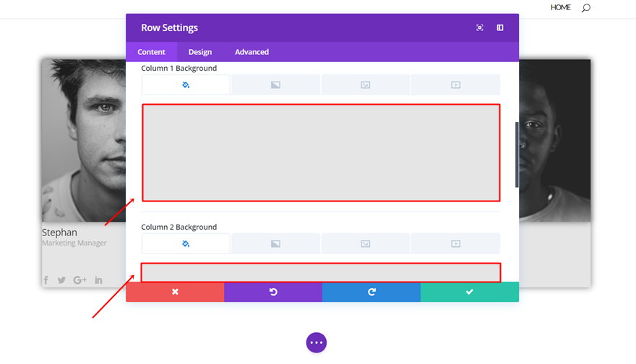Screen dimensions: 636x364
Task: Select Column 2 background image tab
Action: click(366, 243)
